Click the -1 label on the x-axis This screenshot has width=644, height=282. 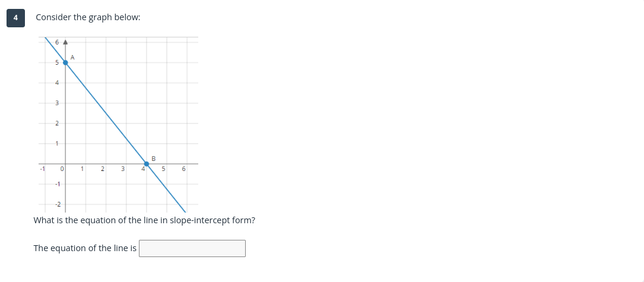42,169
